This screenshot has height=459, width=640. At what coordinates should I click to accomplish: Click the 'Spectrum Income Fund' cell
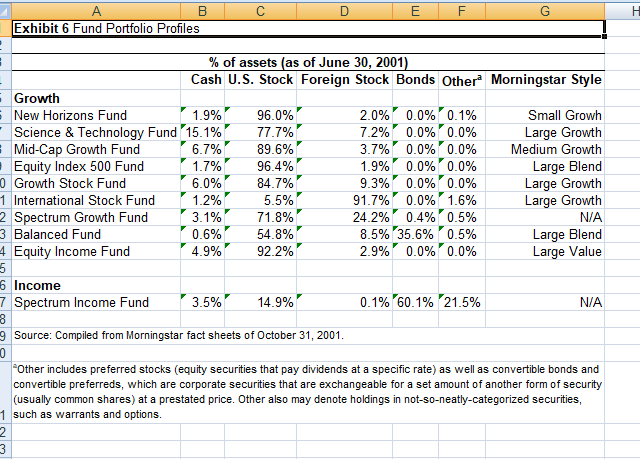96,302
